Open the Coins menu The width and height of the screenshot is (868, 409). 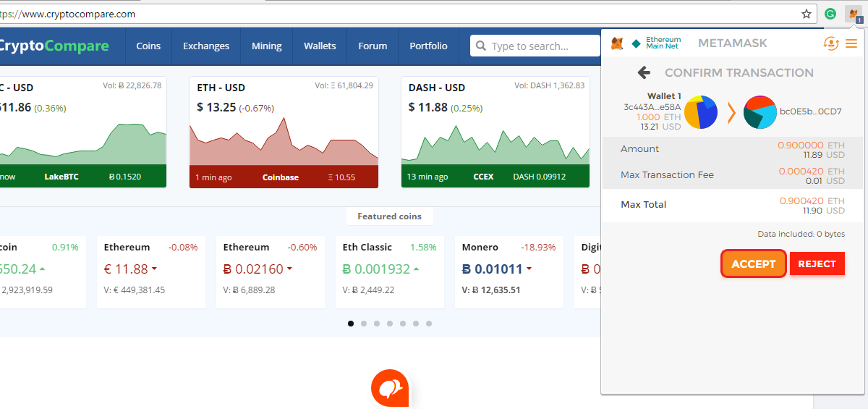[x=148, y=46]
